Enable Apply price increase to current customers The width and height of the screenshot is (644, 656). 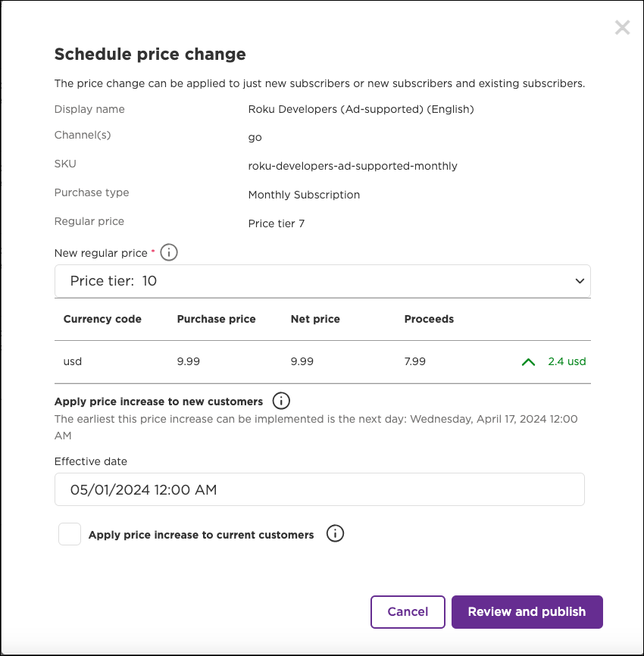tap(69, 534)
